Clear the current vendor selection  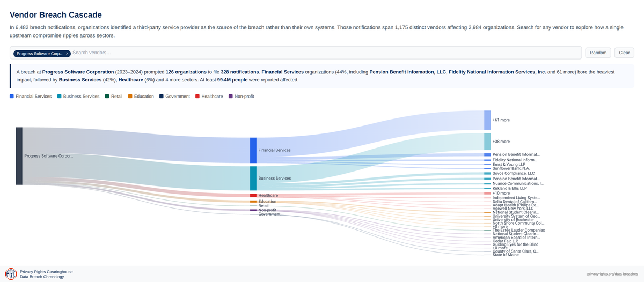coord(624,53)
